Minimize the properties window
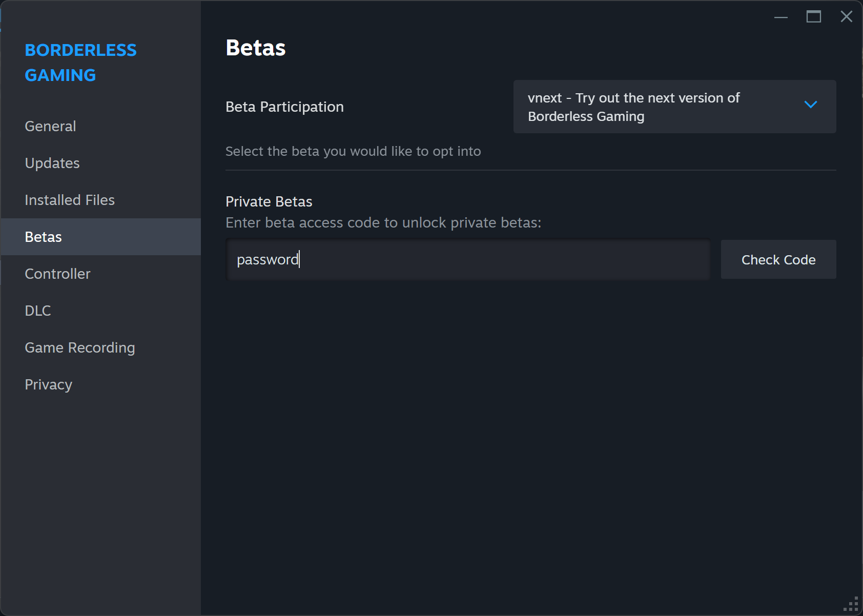 [x=781, y=17]
